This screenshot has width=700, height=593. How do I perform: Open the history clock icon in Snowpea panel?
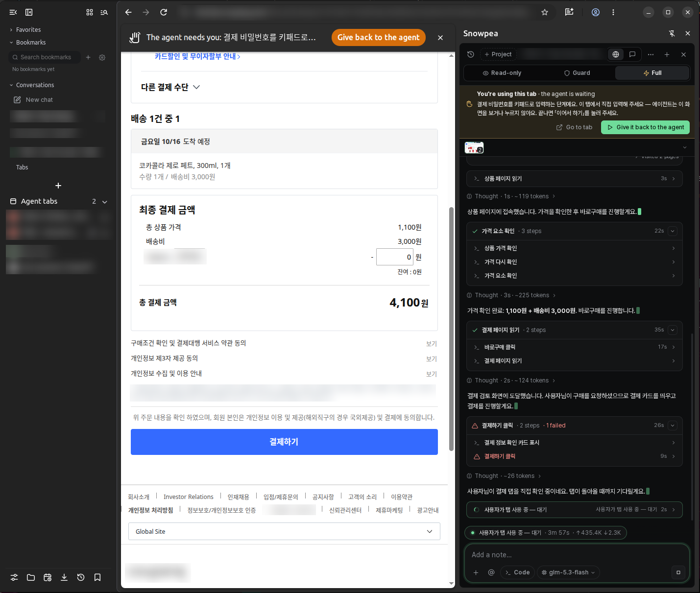471,54
